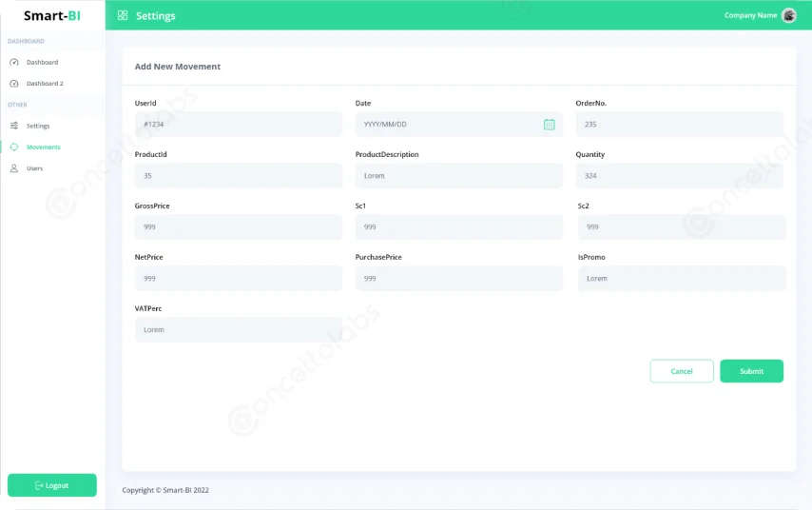812x510 pixels.
Task: Click the Logout button
Action: [x=51, y=485]
